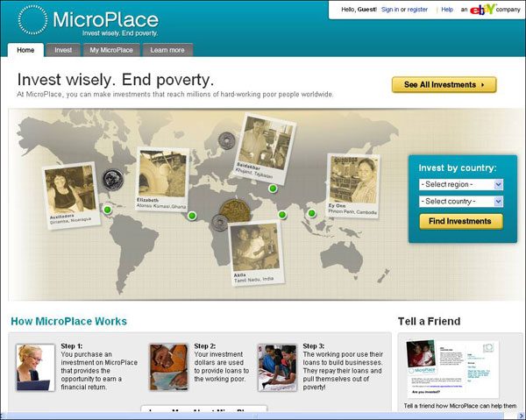Viewport: 526px width, 420px height.
Task: Click the Step 2: label text
Action: [x=205, y=346]
